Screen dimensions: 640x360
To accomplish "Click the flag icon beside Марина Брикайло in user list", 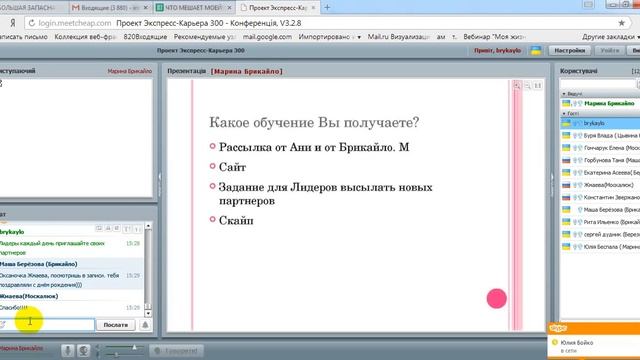I will coord(566,103).
